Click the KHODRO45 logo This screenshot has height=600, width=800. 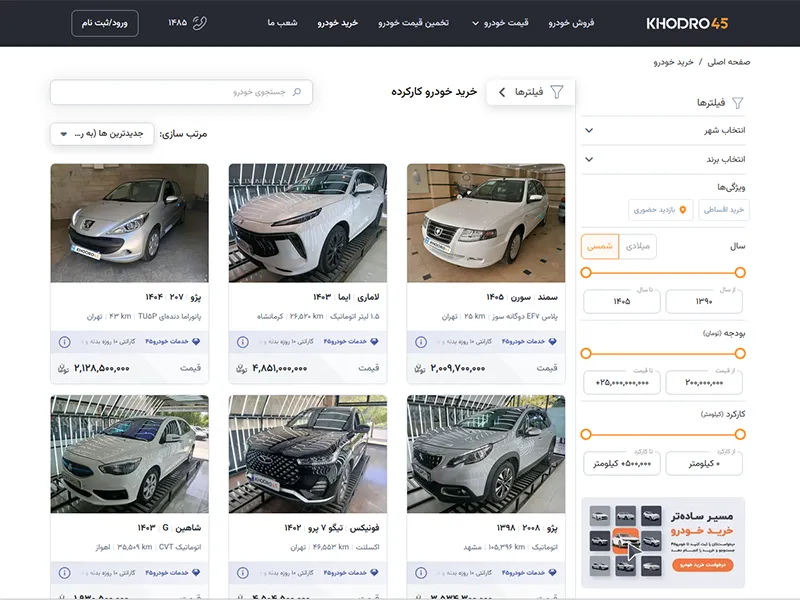pyautogui.click(x=687, y=23)
